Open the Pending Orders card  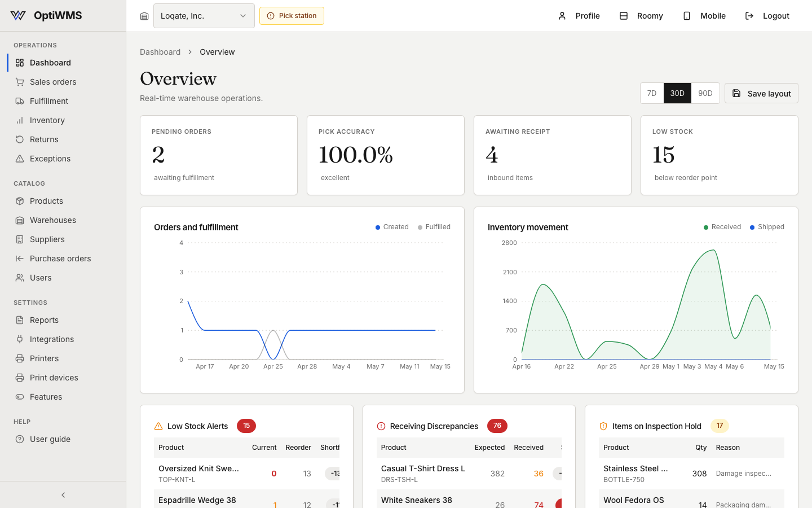(219, 155)
